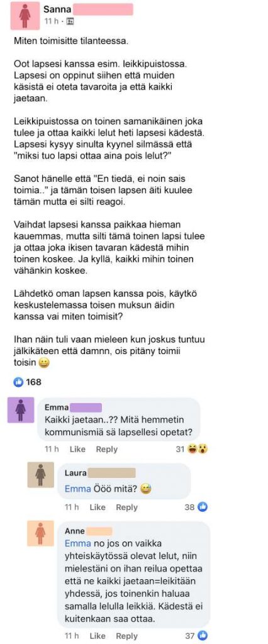
Task: Click Anne's orange profile avatar
Action: [41, 533]
